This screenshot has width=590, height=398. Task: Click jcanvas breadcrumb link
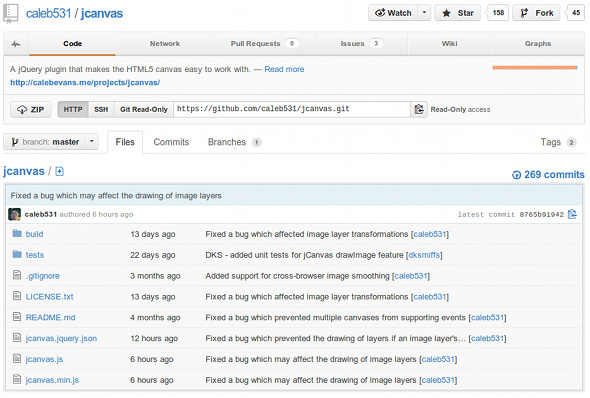click(x=24, y=171)
